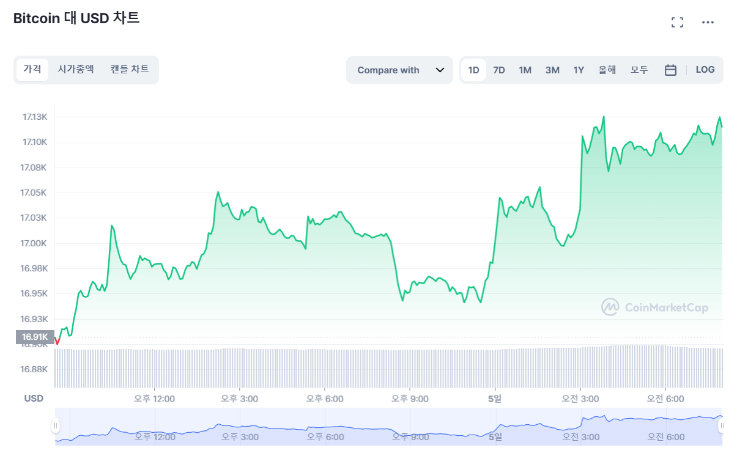The image size is (737, 456).
Task: Select the 1D time range
Action: click(x=474, y=70)
